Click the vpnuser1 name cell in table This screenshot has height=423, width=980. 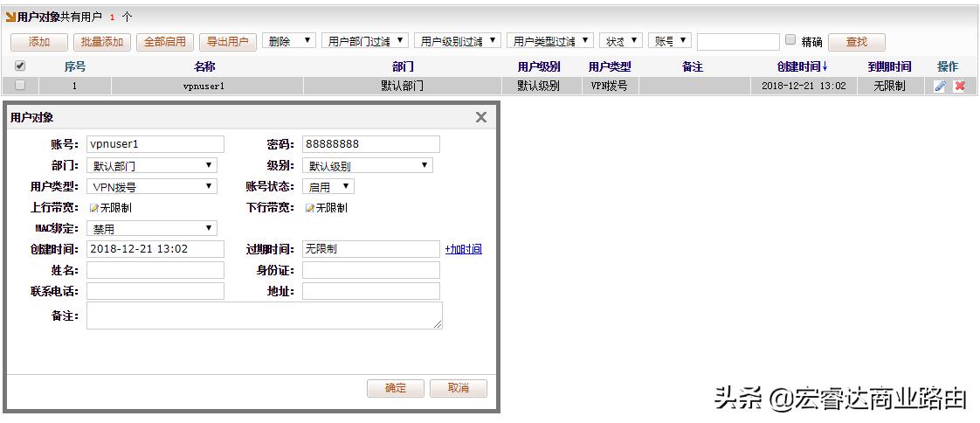click(208, 86)
